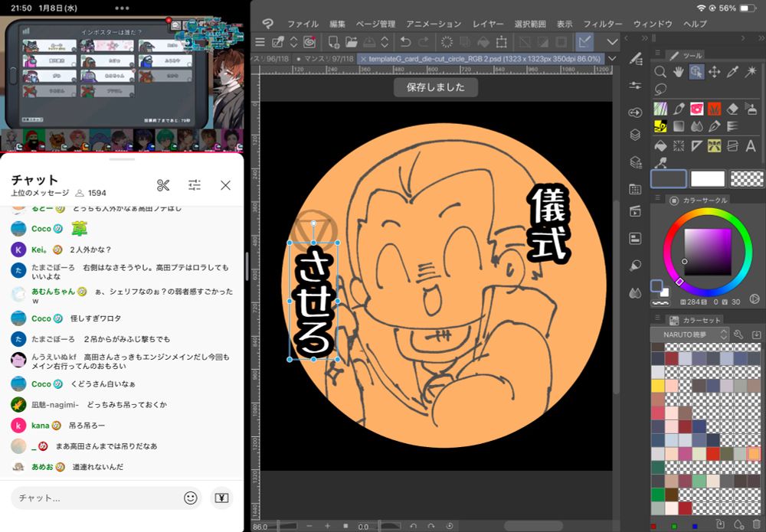The image size is (766, 532).
Task: Switch to the マンスリ97/118 canvas tab
Action: point(324,59)
